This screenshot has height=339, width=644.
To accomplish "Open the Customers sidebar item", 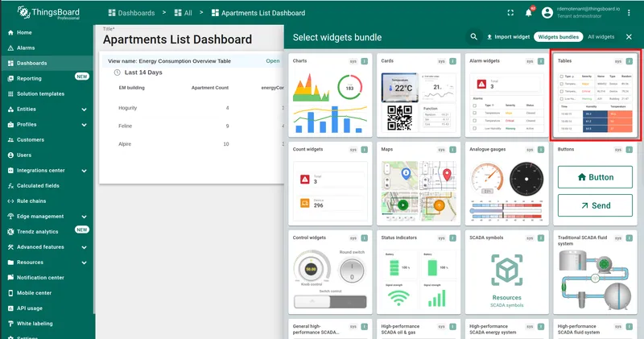I will pyautogui.click(x=47, y=140).
